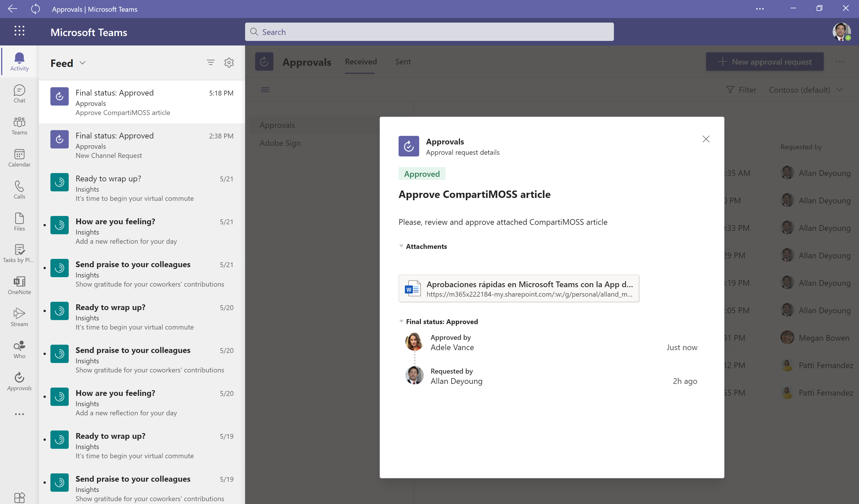Open the Chat icon in sidebar
859x504 pixels.
point(19,94)
